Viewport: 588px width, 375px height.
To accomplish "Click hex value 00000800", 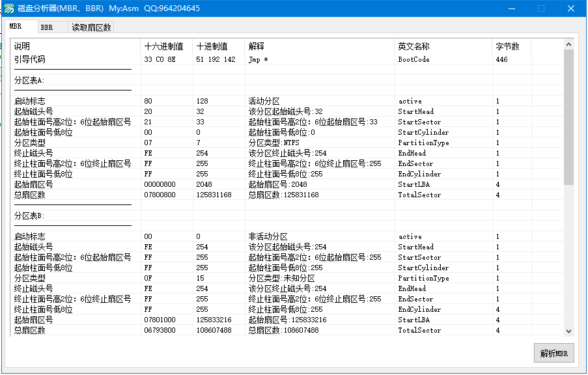I will click(160, 184).
